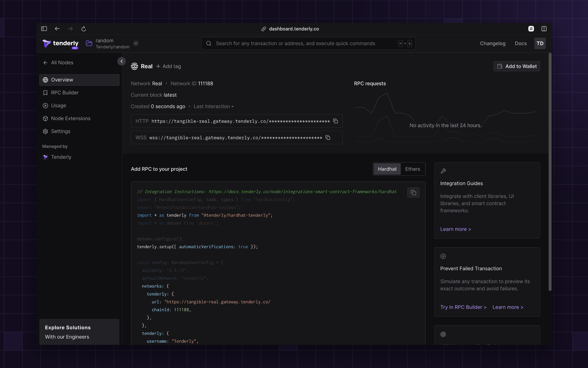Image resolution: width=588 pixels, height=368 pixels.
Task: Click the copy icon next to HTTP URL
Action: pyautogui.click(x=335, y=121)
